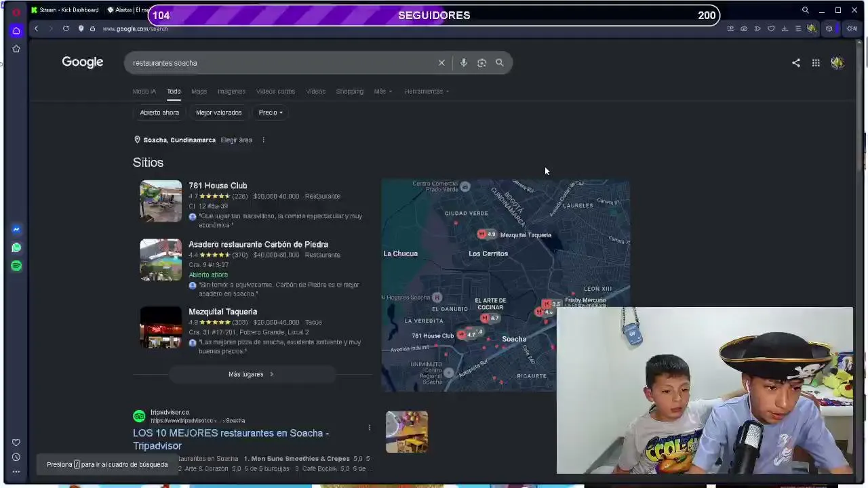Click the Tripadvisor result thumbnail image
Screen dimensions: 868x488
click(x=407, y=432)
